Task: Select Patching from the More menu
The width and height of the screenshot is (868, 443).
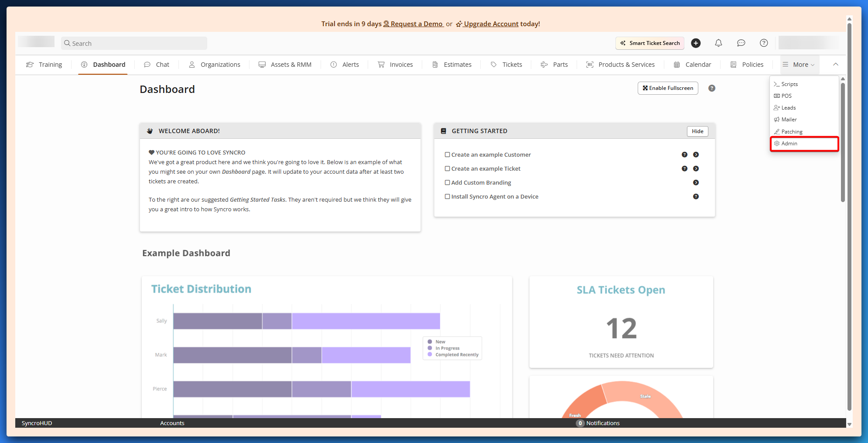Action: 804,132
